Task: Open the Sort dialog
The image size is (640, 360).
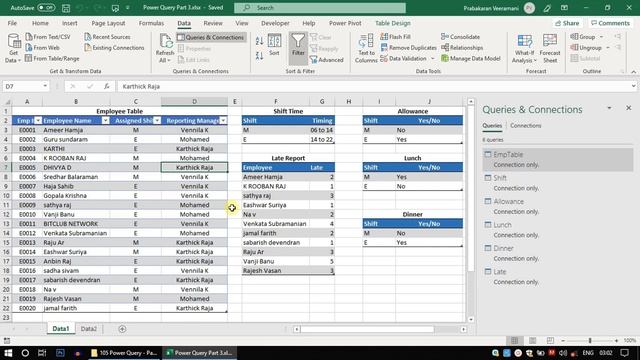Action: pos(274,45)
